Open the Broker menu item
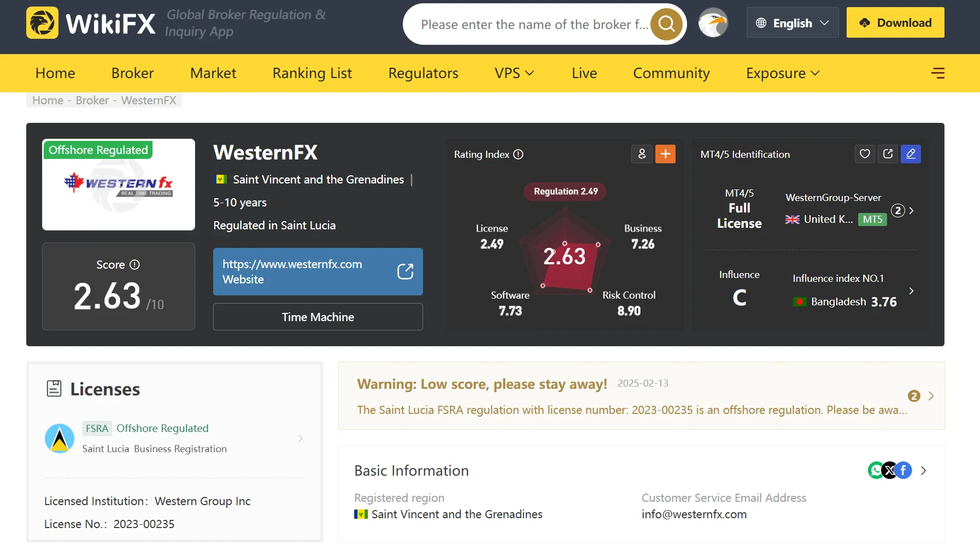This screenshot has height=551, width=980. pyautogui.click(x=133, y=73)
